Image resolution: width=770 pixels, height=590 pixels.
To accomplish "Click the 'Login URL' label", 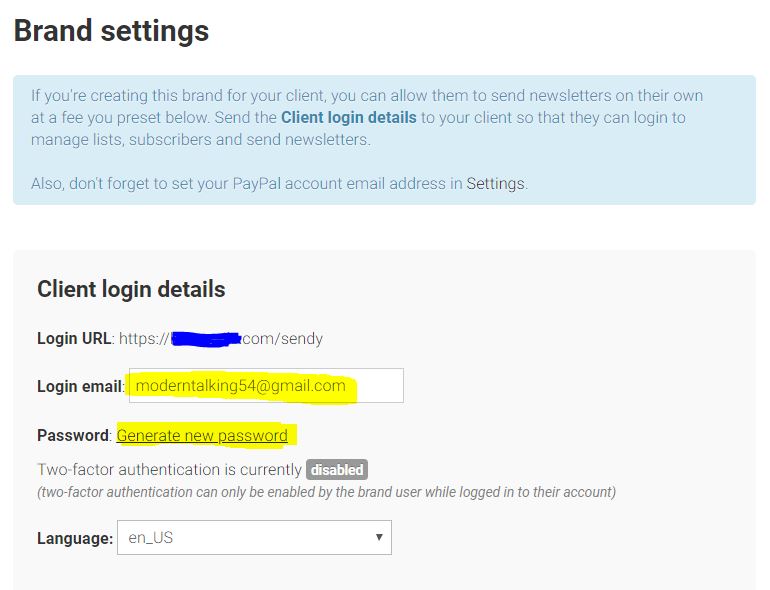I will click(74, 338).
